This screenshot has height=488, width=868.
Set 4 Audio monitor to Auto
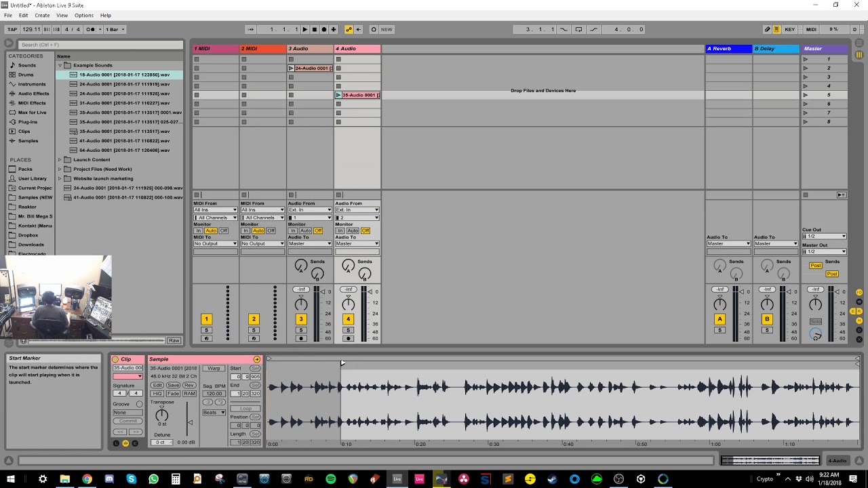coord(353,230)
